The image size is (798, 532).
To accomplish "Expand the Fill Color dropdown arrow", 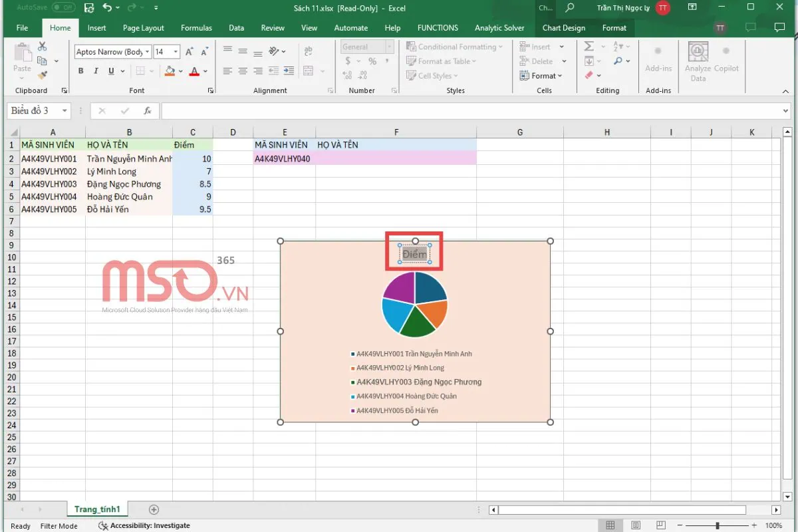I will (180, 71).
